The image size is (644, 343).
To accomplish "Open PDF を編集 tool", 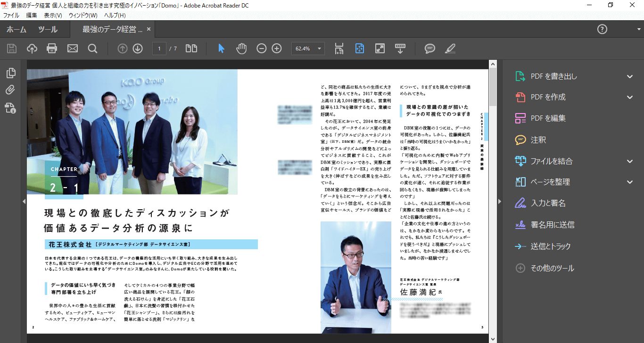I will pyautogui.click(x=541, y=118).
